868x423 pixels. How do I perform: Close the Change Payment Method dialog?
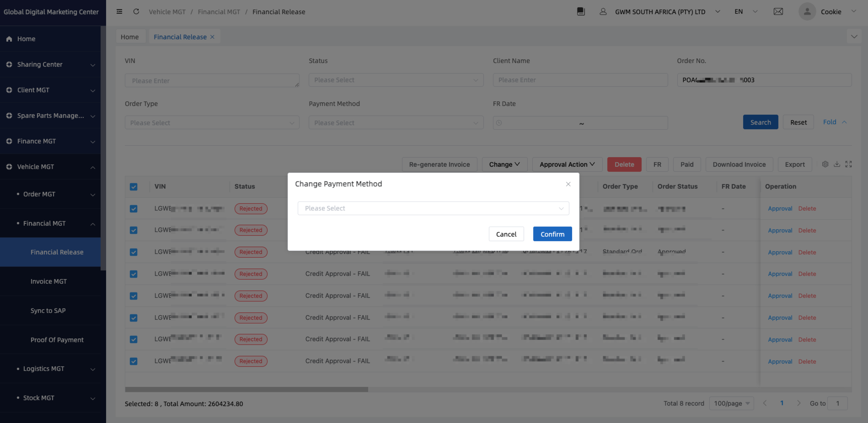(568, 184)
